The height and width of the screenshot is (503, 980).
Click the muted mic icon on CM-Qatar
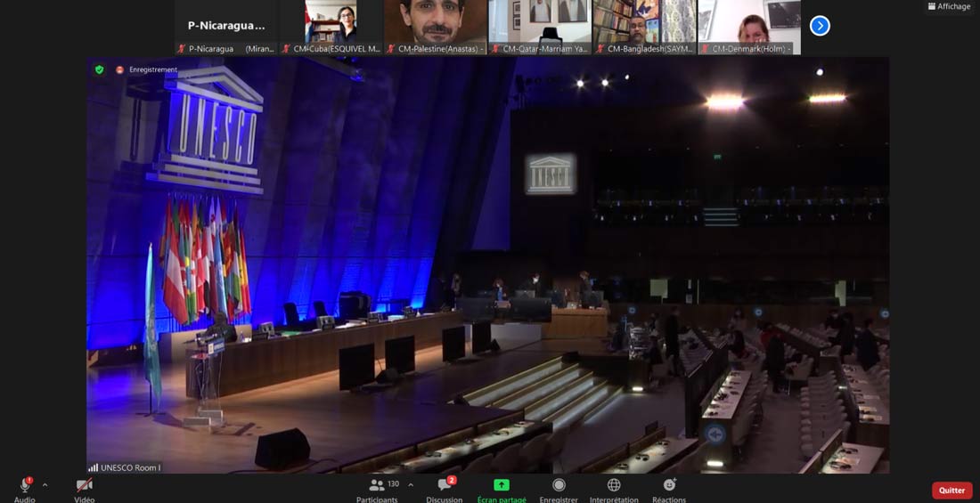[495, 49]
